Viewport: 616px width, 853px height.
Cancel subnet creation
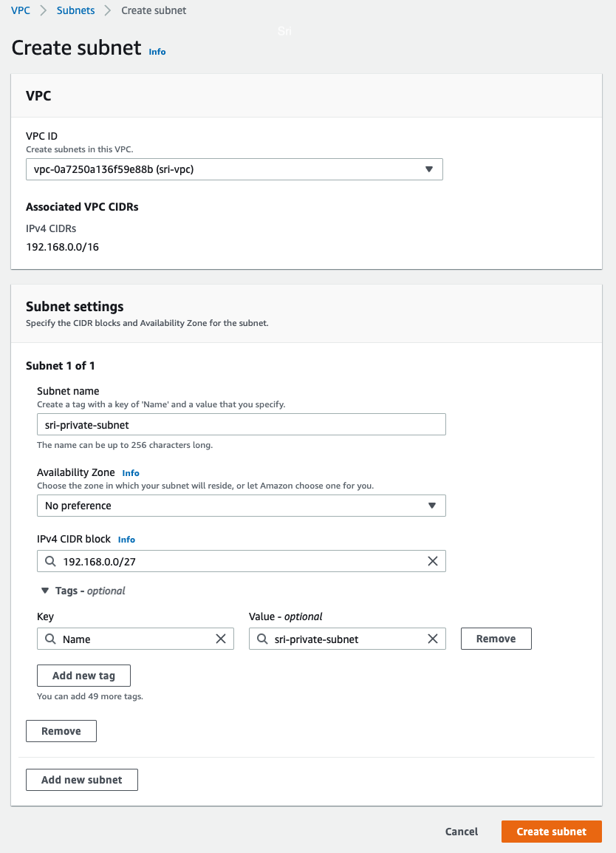point(462,832)
